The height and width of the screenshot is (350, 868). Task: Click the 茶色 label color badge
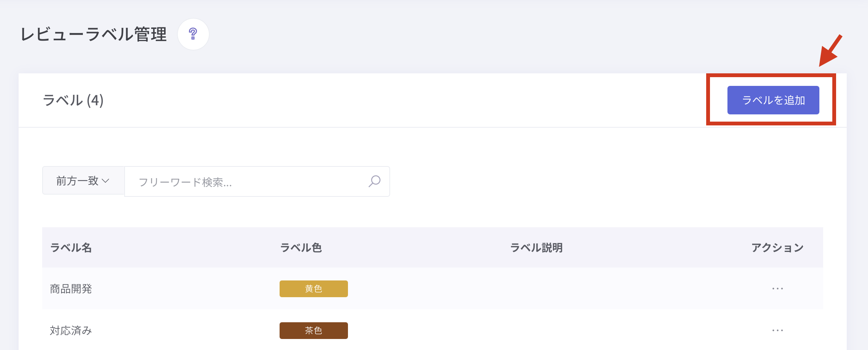313,331
